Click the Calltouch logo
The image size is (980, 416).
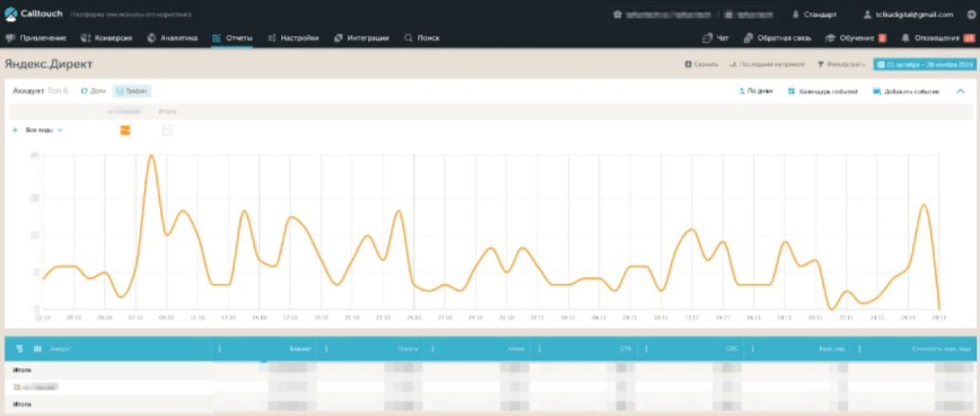pyautogui.click(x=34, y=14)
